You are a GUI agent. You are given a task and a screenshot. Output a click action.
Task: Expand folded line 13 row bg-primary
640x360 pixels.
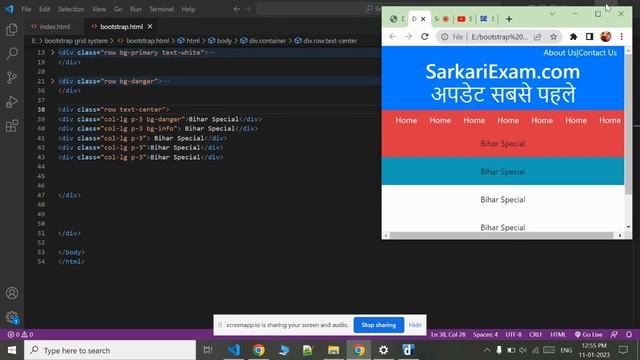[x=52, y=52]
